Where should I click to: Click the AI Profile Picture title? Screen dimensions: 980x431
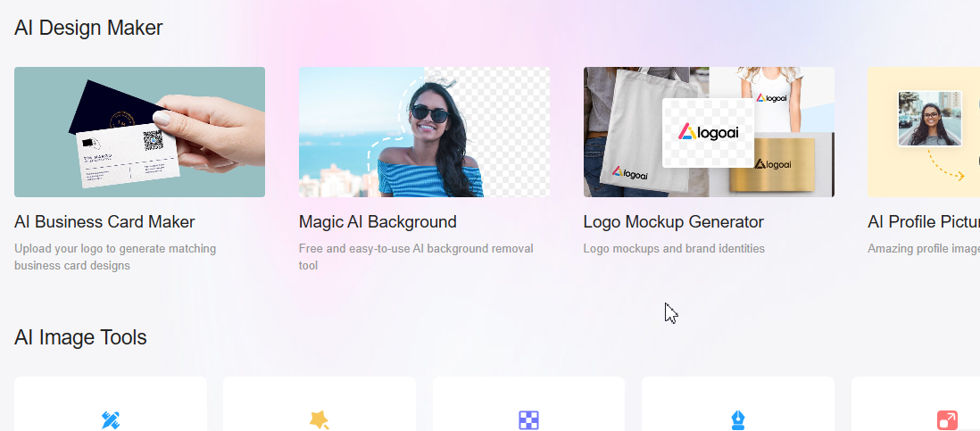point(924,221)
